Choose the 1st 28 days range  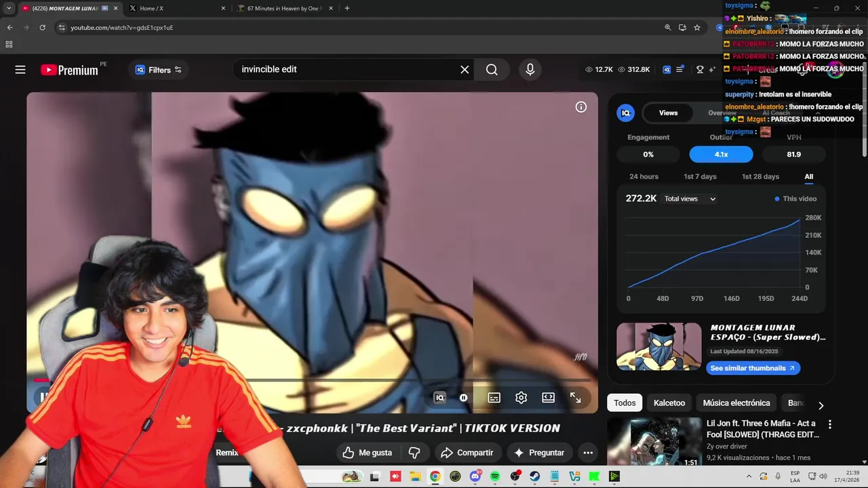click(760, 177)
